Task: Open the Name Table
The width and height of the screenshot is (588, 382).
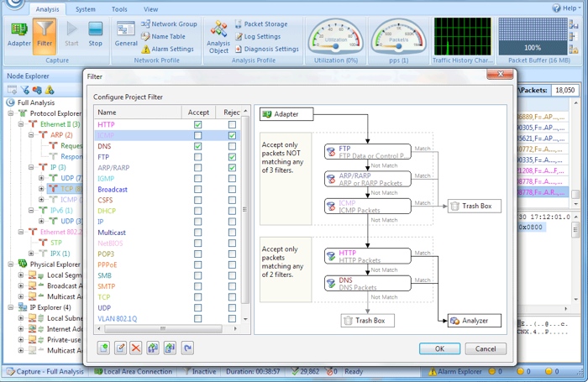Action: pyautogui.click(x=163, y=36)
